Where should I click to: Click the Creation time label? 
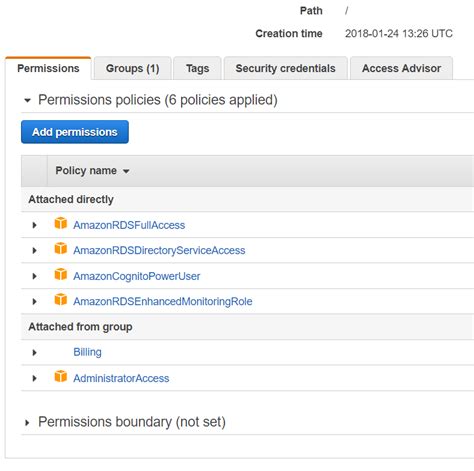pyautogui.click(x=289, y=34)
